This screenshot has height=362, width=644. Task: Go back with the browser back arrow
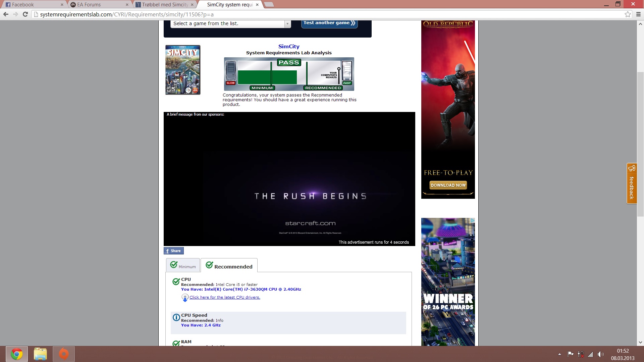(6, 14)
